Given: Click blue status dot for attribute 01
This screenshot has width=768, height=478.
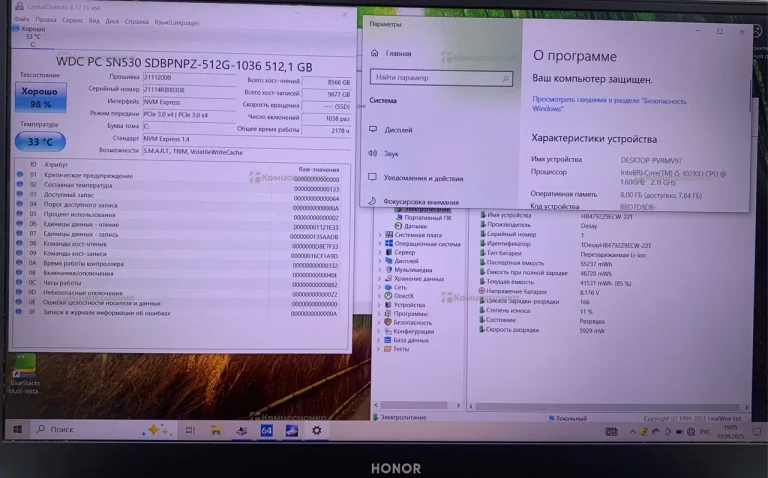Looking at the screenshot, I should [x=20, y=174].
